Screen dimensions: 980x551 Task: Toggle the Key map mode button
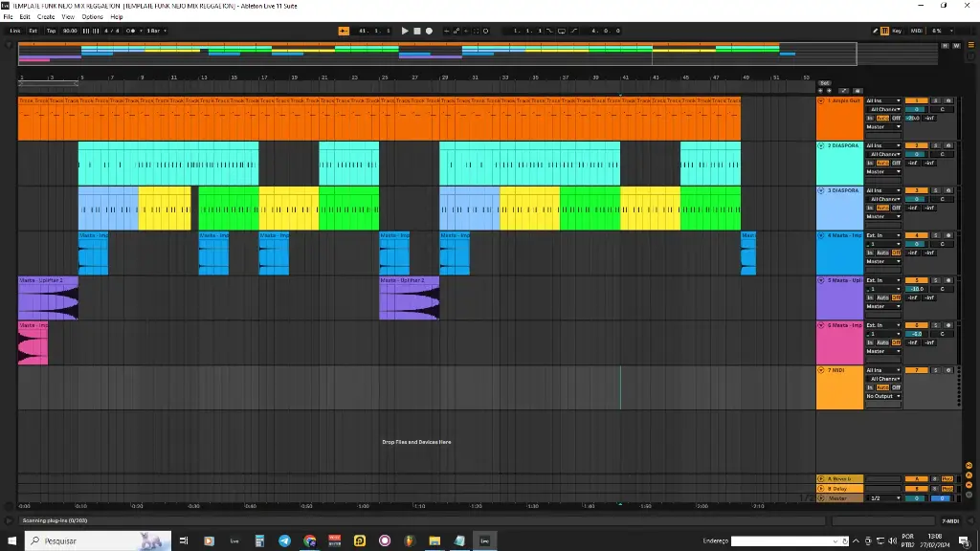coord(897,31)
